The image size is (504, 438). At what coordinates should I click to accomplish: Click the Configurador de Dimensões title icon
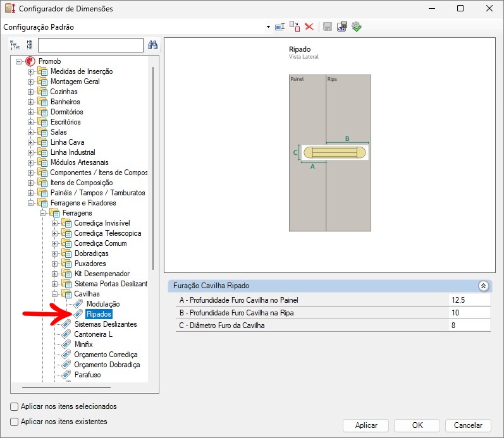pyautogui.click(x=10, y=8)
